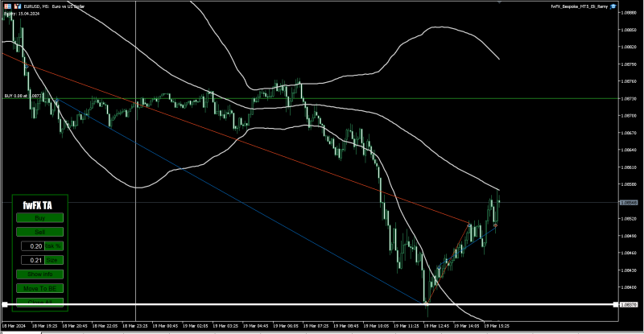Click the fwFX_Bespoke EA name label
644x334 pixels.
(x=579, y=6)
